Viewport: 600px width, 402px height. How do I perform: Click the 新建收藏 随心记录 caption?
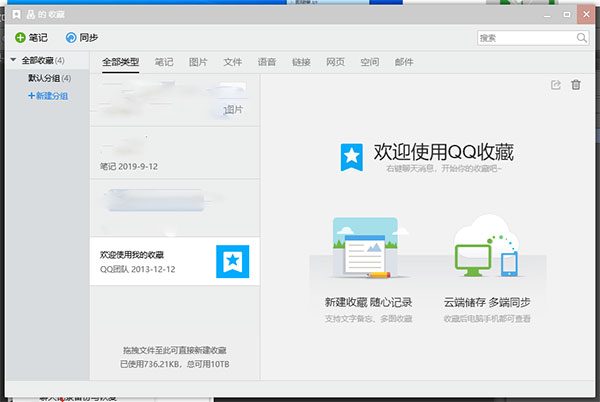[x=368, y=302]
